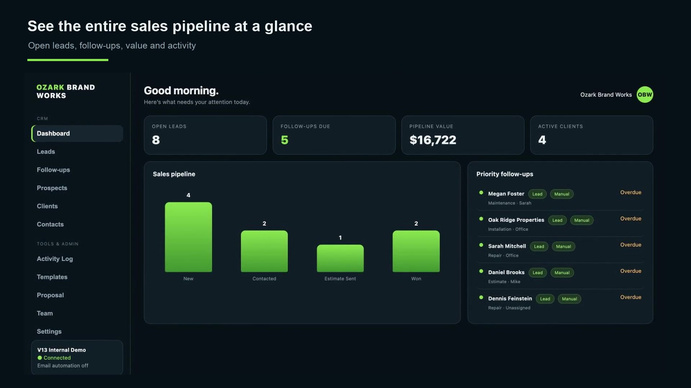This screenshot has width=691, height=388.
Task: Click Overdue status for Megan Foster
Action: point(631,192)
